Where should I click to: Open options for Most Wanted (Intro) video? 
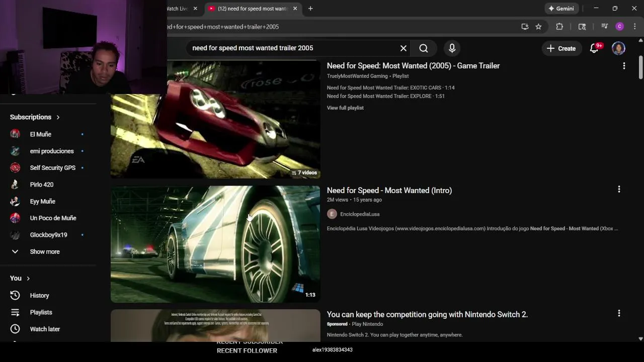tap(619, 190)
